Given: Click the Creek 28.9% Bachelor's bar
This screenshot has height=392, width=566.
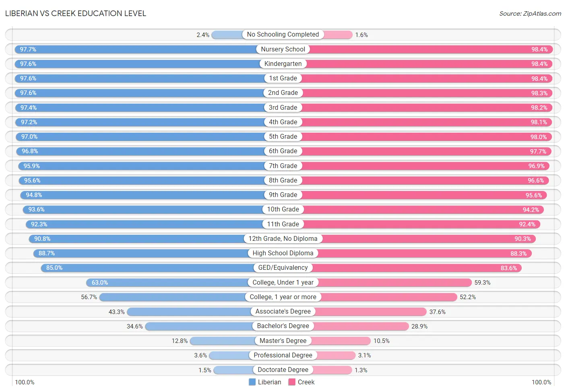Looking at the screenshot, I should click(361, 326).
